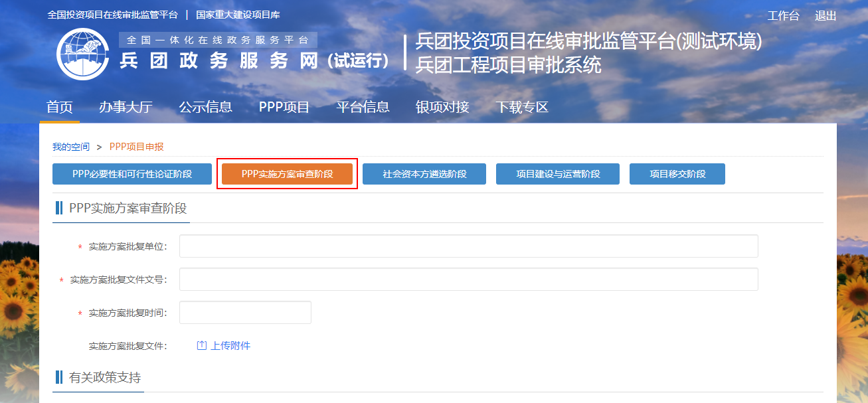
Task: Select the PPP项目 navigation item
Action: click(284, 108)
